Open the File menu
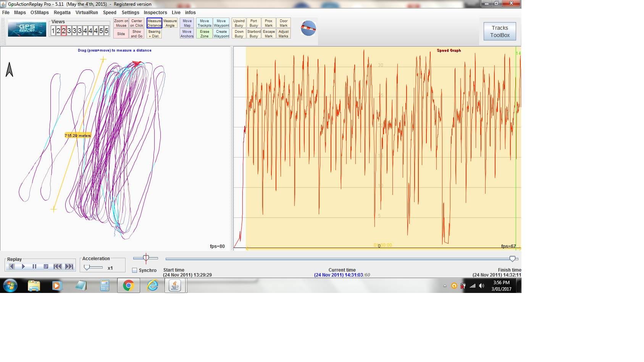The height and width of the screenshot is (362, 644). coord(6,13)
